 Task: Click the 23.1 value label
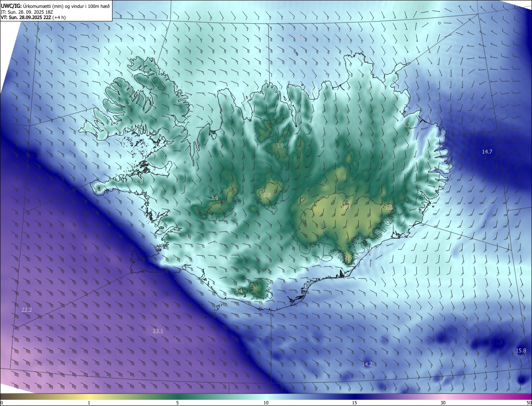click(158, 331)
